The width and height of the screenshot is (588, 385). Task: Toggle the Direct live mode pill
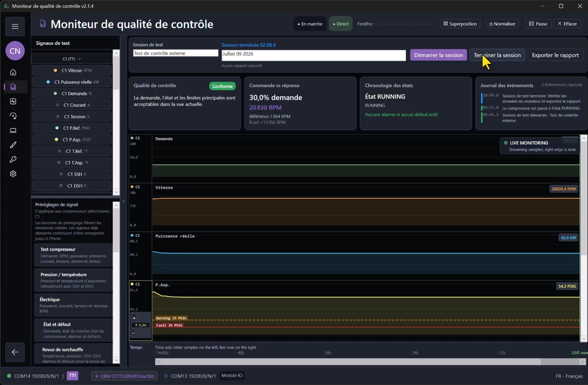click(x=340, y=24)
